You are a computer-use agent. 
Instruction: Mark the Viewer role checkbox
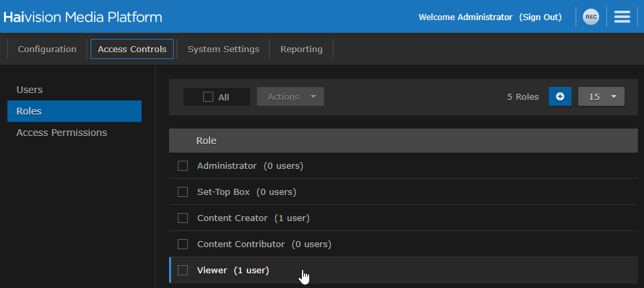coord(182,271)
